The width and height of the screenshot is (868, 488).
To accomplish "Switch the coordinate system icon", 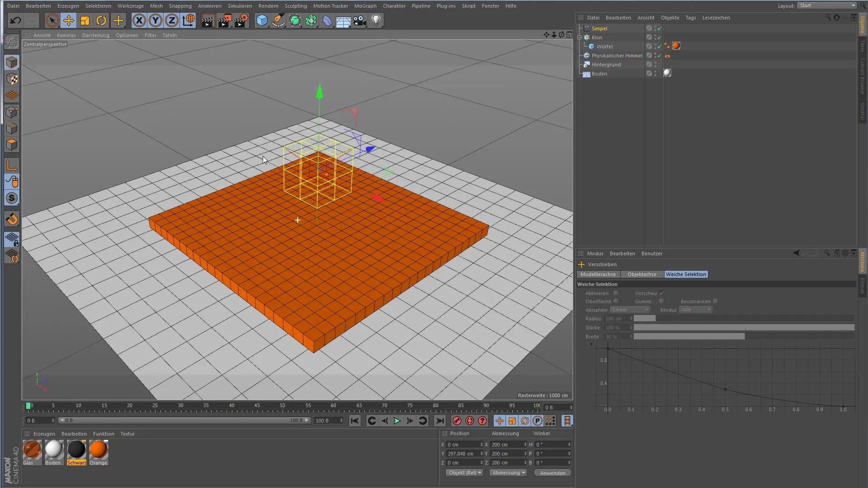I will pos(189,20).
